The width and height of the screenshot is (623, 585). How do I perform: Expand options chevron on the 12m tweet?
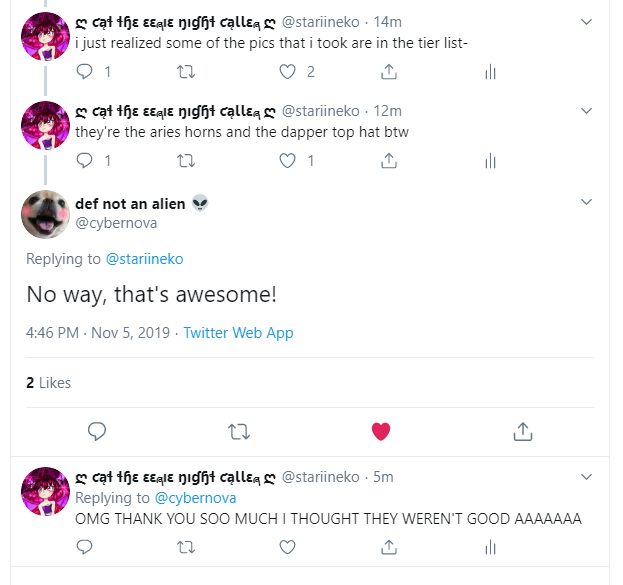click(x=586, y=110)
